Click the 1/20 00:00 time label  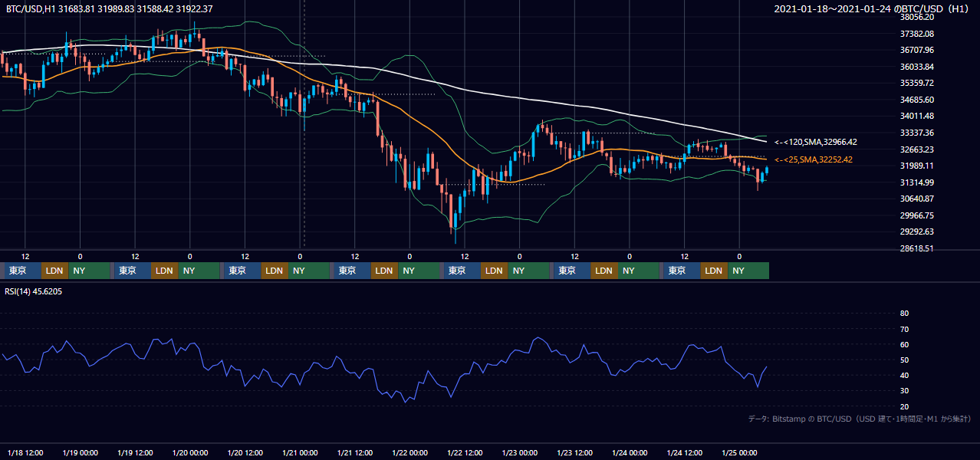pos(189,452)
